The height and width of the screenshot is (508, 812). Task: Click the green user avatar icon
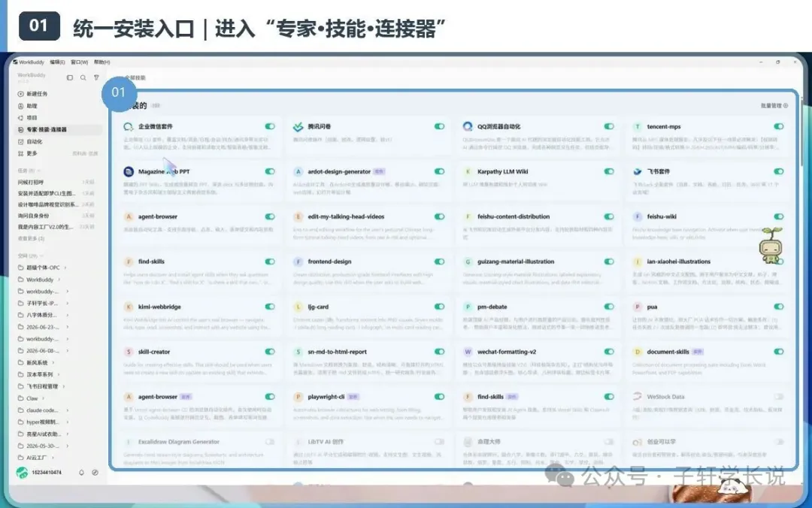click(x=22, y=472)
